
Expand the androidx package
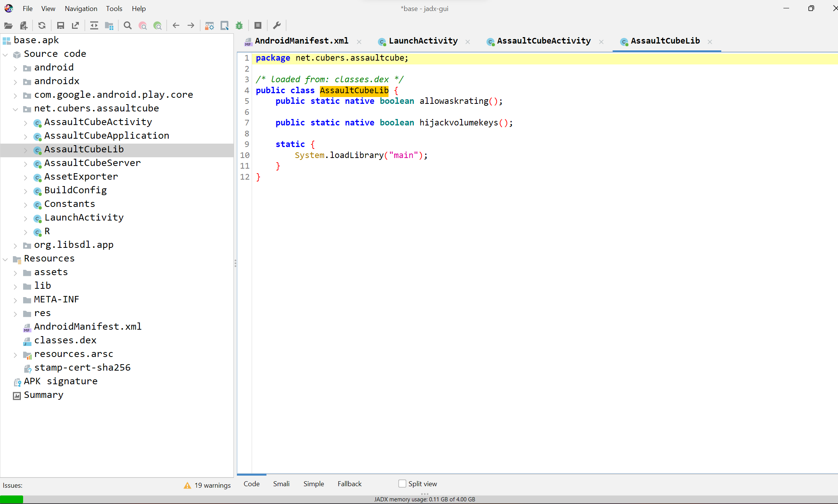click(x=16, y=82)
